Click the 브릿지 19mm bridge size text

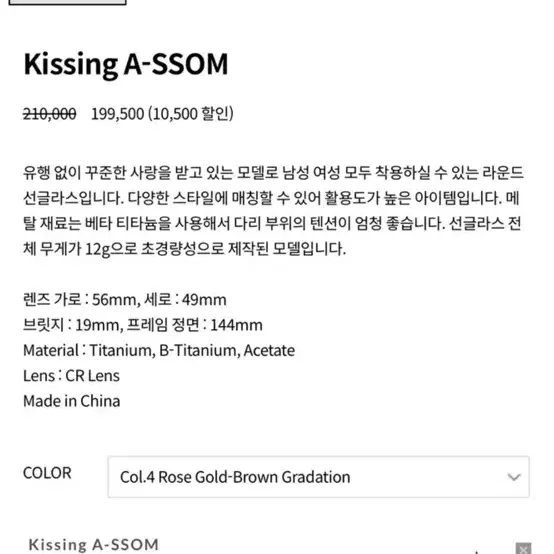tap(73, 325)
